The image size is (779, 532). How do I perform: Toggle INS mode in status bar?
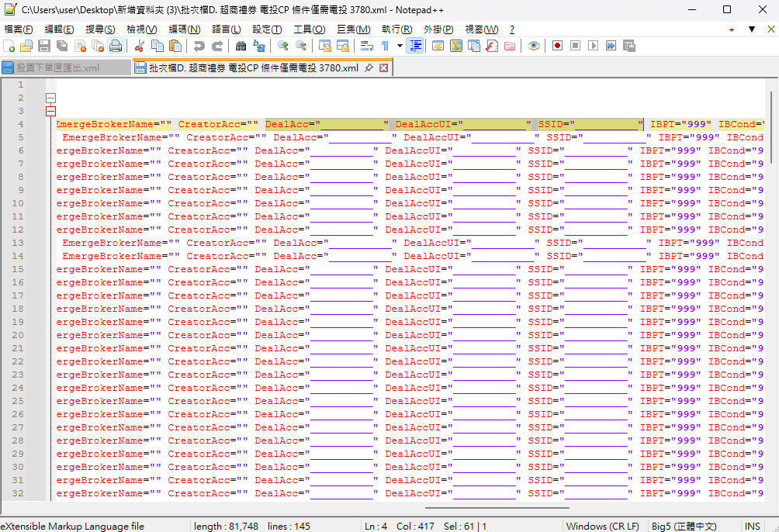coord(752,526)
